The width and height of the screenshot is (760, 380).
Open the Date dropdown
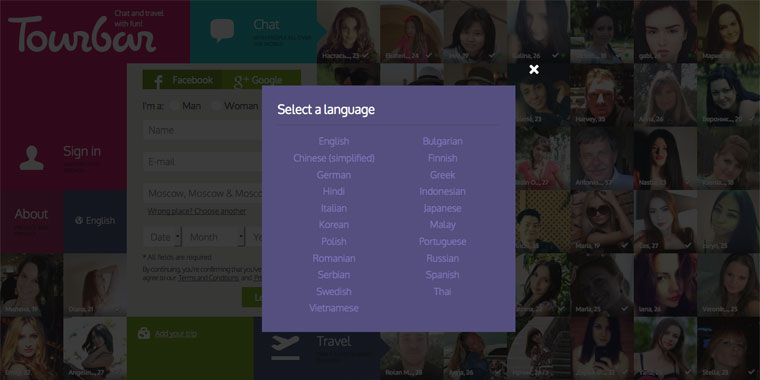[x=162, y=237]
